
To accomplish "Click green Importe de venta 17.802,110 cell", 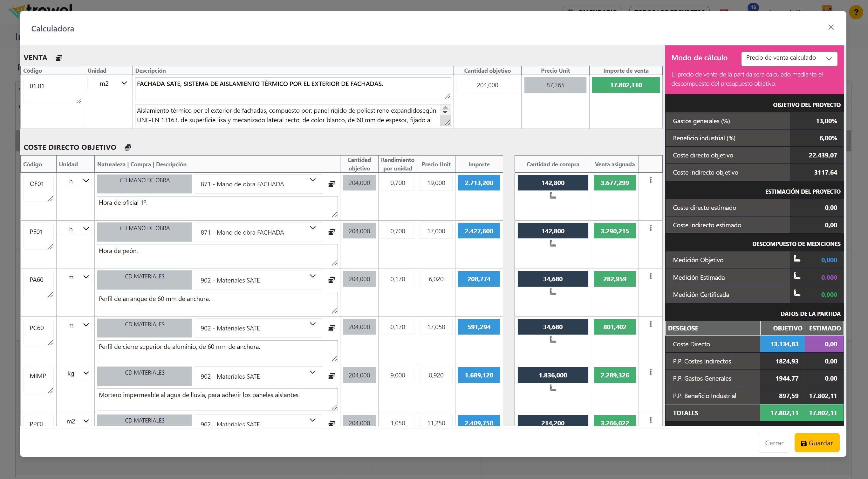I will point(625,85).
